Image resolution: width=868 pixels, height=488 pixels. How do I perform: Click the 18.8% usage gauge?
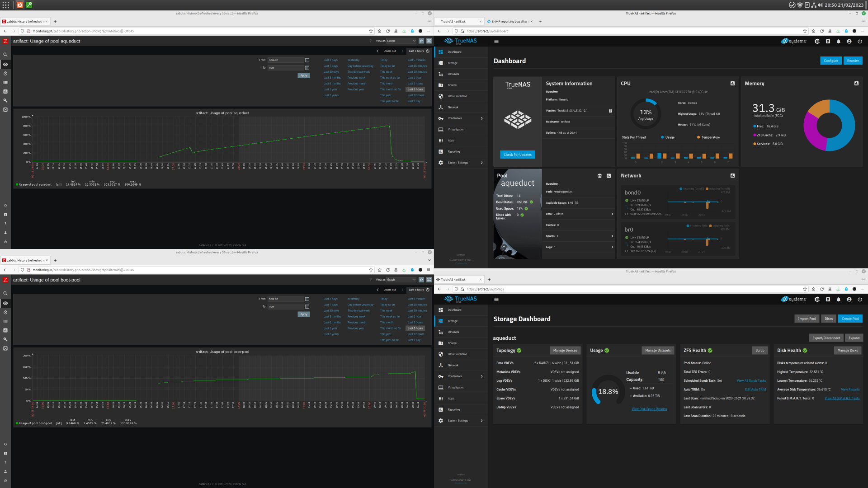[x=608, y=391]
